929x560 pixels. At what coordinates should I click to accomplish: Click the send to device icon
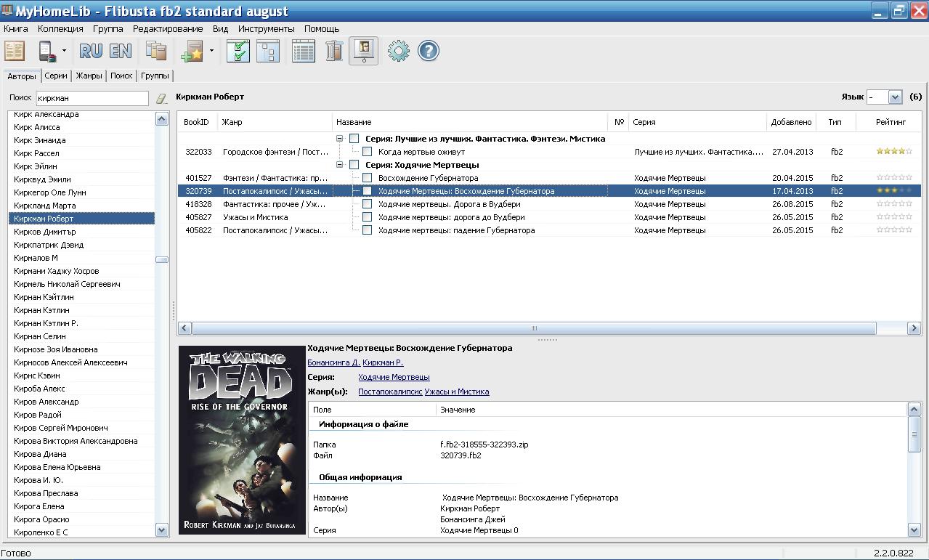(x=47, y=51)
